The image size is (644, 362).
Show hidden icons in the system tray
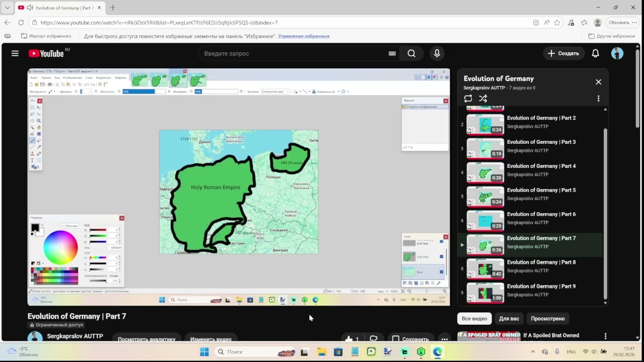coord(533,352)
